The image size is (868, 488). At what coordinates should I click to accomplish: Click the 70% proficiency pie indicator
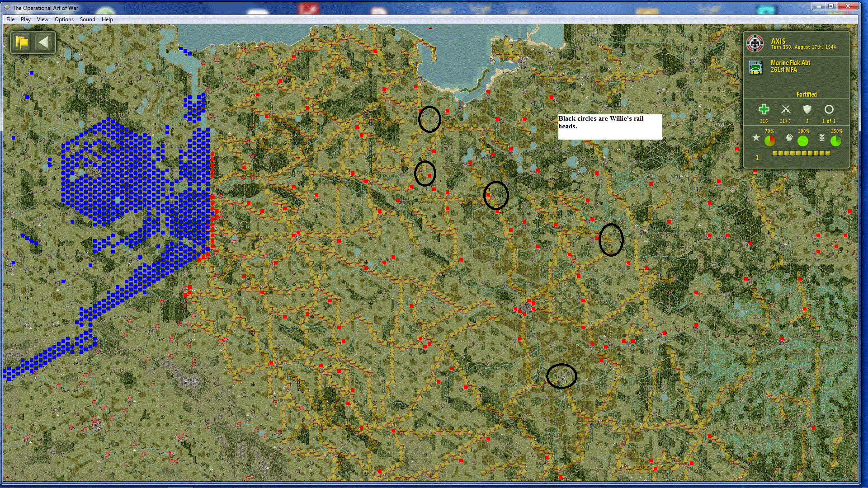[769, 141]
